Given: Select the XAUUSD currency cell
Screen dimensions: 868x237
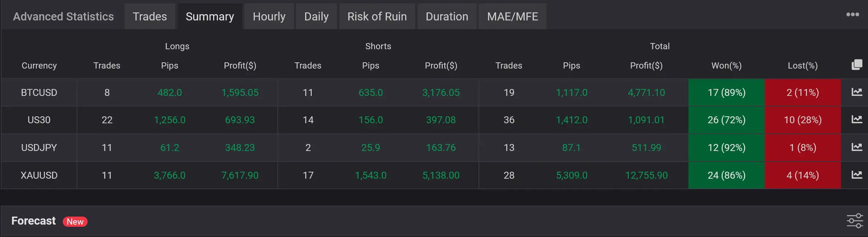Looking at the screenshot, I should 39,175.
